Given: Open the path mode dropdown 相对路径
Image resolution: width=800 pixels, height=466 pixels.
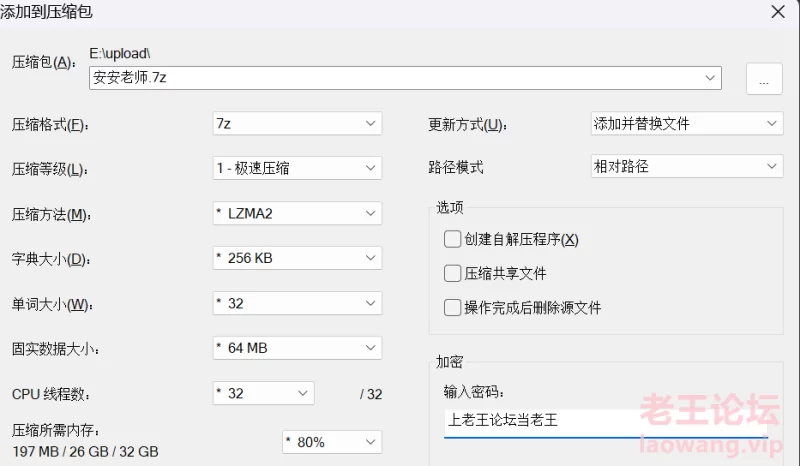Looking at the screenshot, I should pos(687,166).
